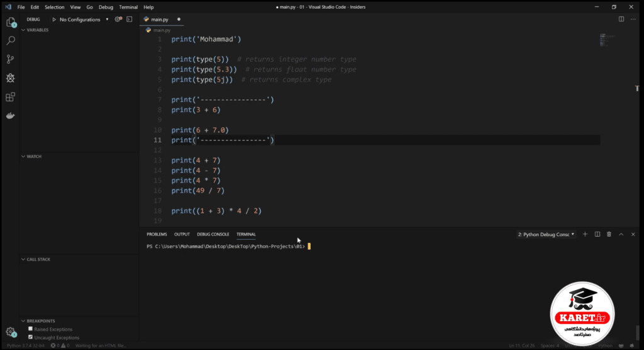This screenshot has height=350, width=644.
Task: Open the Help menu
Action: pyautogui.click(x=148, y=7)
